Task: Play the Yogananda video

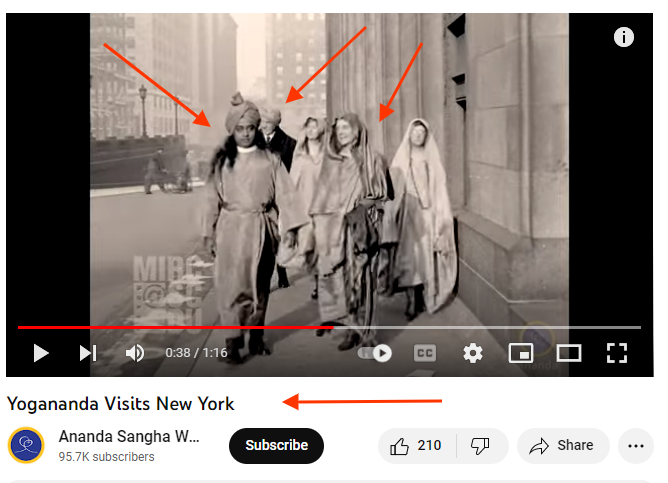Action: click(41, 353)
